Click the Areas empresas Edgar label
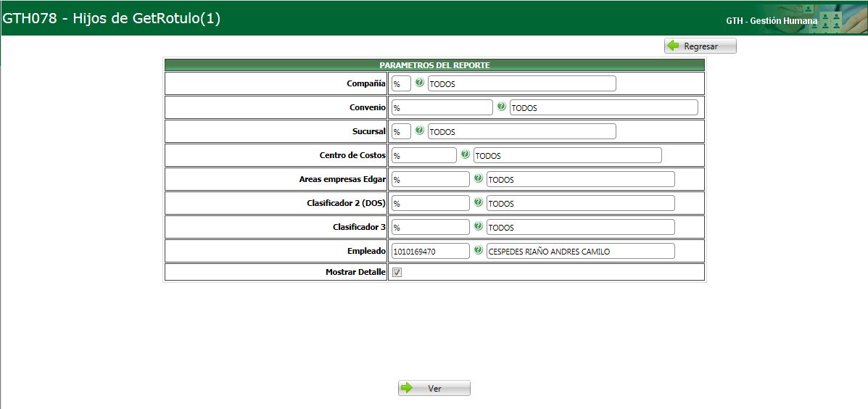868x409 pixels. coord(343,179)
